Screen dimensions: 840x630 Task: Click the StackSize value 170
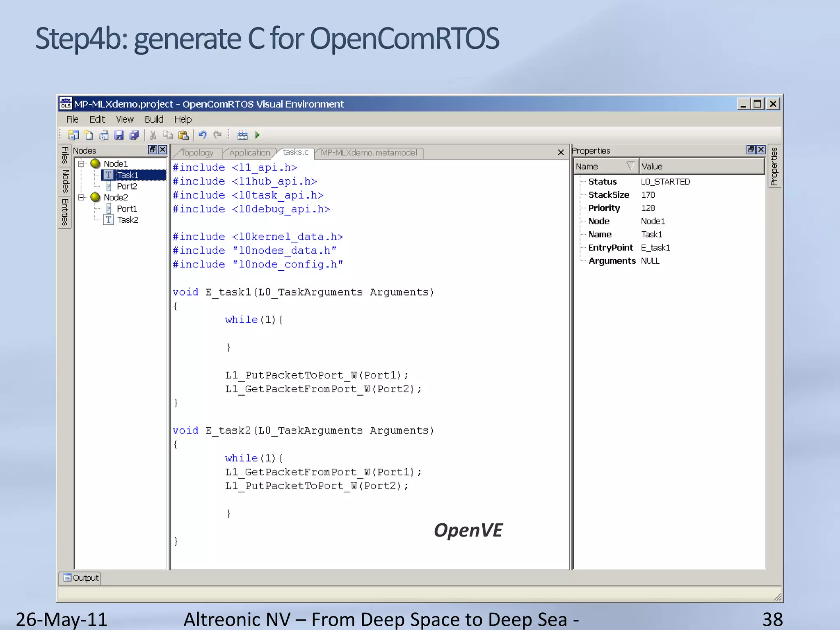[x=648, y=195]
